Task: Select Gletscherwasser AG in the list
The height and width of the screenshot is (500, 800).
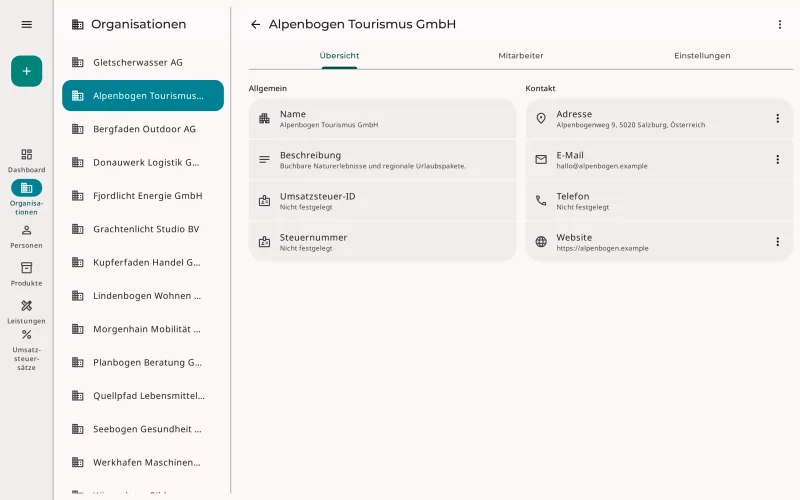Action: 143,62
